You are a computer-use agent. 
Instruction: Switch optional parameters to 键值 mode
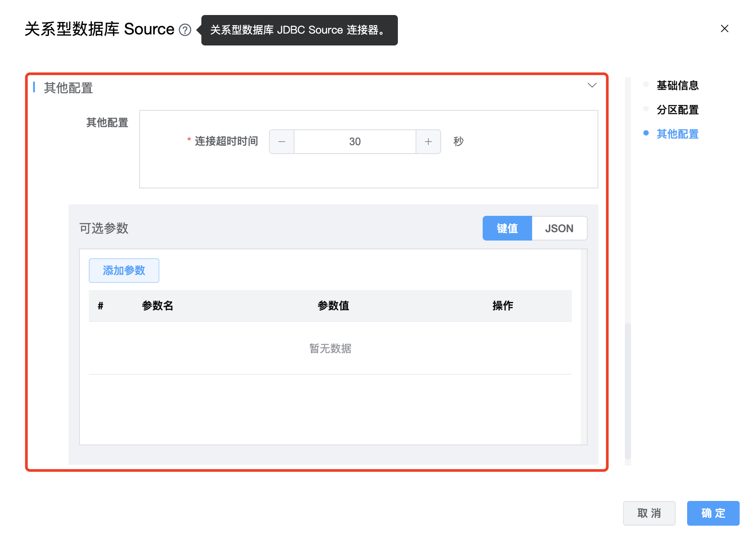coord(507,228)
